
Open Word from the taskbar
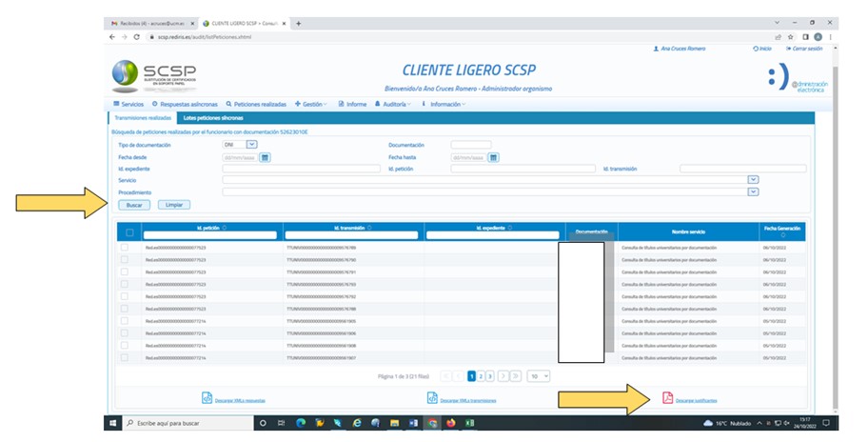413,423
